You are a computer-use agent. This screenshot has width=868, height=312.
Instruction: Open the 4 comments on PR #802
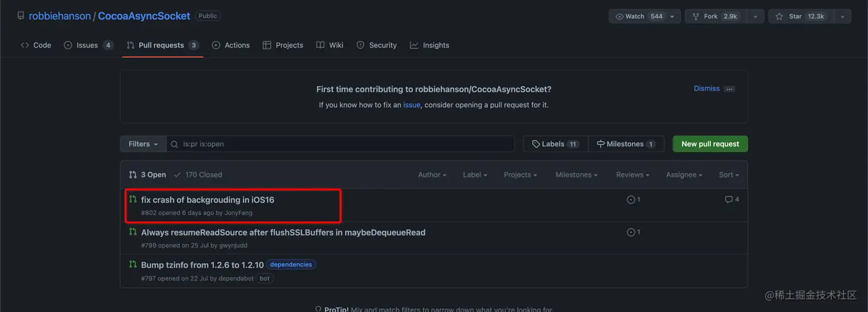[x=732, y=199]
